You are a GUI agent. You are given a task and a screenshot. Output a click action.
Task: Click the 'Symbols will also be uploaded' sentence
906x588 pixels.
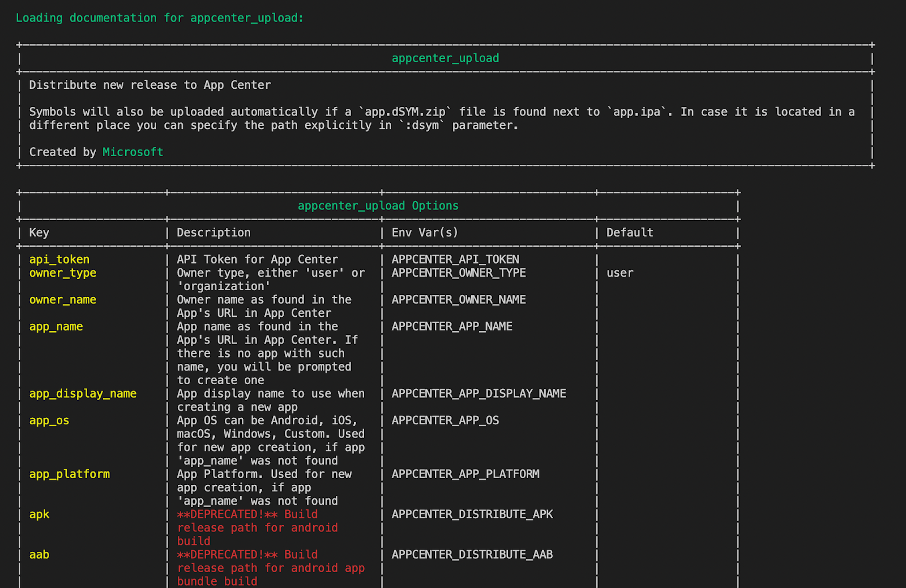[x=442, y=112]
